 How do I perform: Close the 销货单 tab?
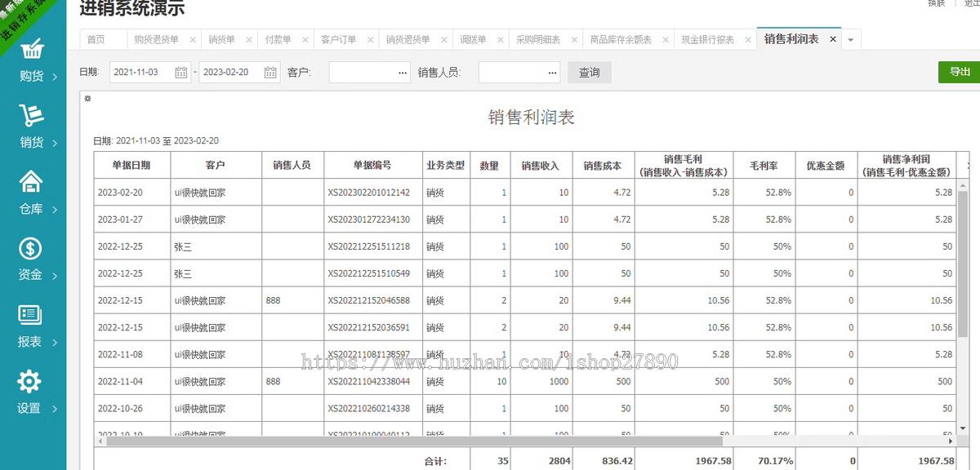click(250, 39)
